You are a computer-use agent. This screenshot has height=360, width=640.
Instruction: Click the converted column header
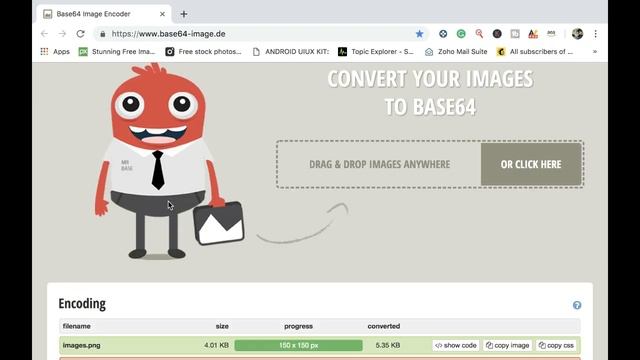pos(384,326)
